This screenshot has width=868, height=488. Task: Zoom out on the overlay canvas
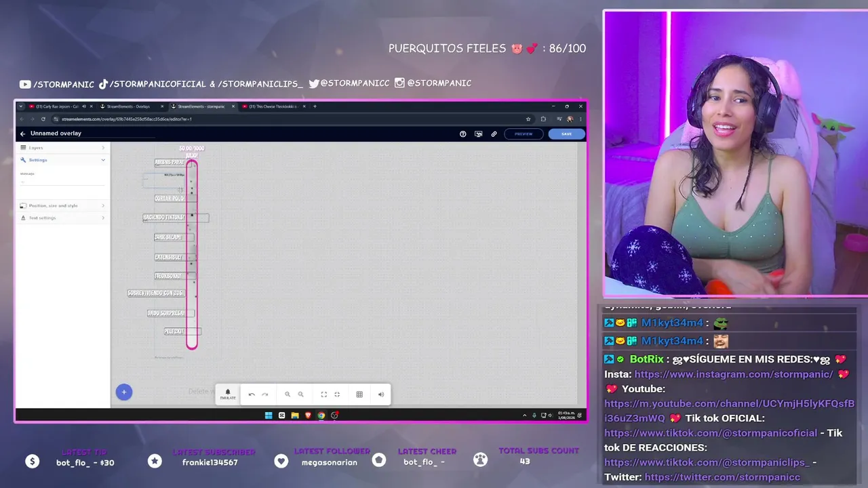[301, 394]
